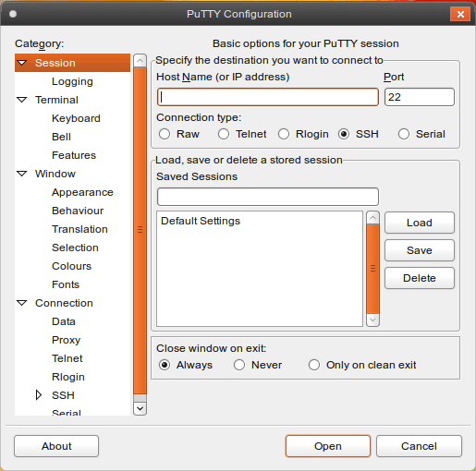Open the Selection settings category
Screen dimensions: 476x471
tap(75, 248)
